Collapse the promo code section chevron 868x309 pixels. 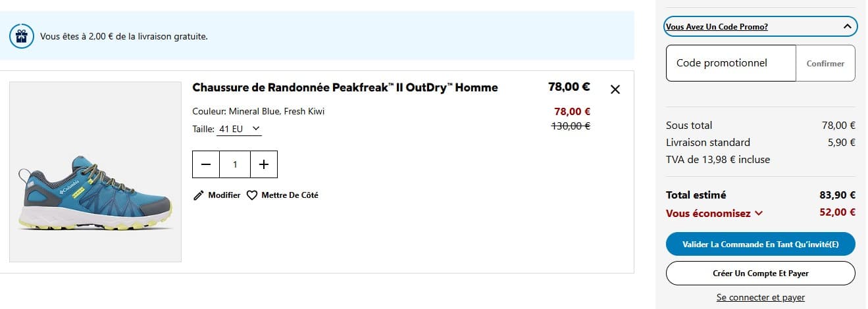pyautogui.click(x=848, y=27)
